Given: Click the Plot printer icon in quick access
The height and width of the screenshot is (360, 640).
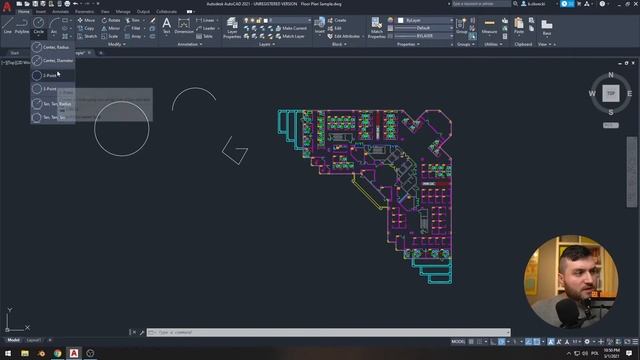Looking at the screenshot, I should pos(67,4).
